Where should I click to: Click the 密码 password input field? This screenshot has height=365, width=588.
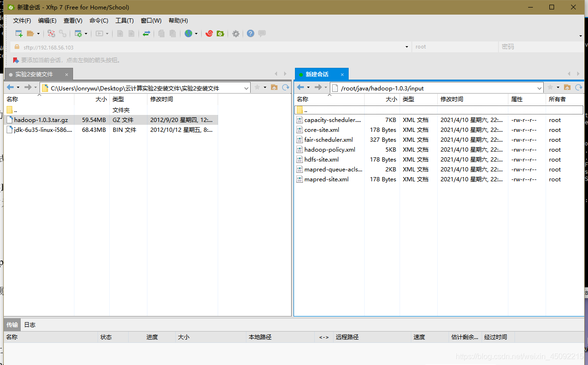click(539, 47)
